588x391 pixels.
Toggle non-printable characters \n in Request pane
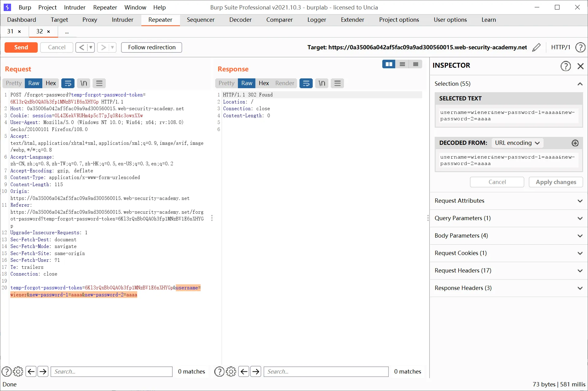click(84, 83)
